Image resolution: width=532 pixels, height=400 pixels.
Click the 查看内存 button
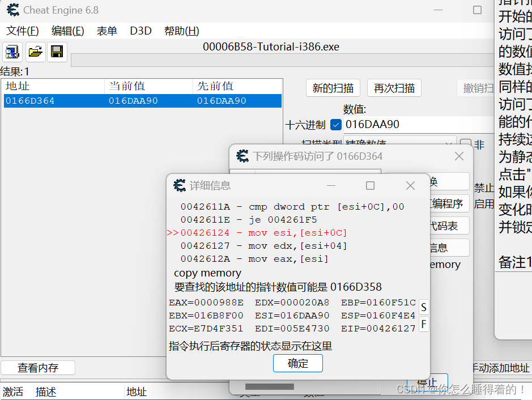click(x=38, y=368)
